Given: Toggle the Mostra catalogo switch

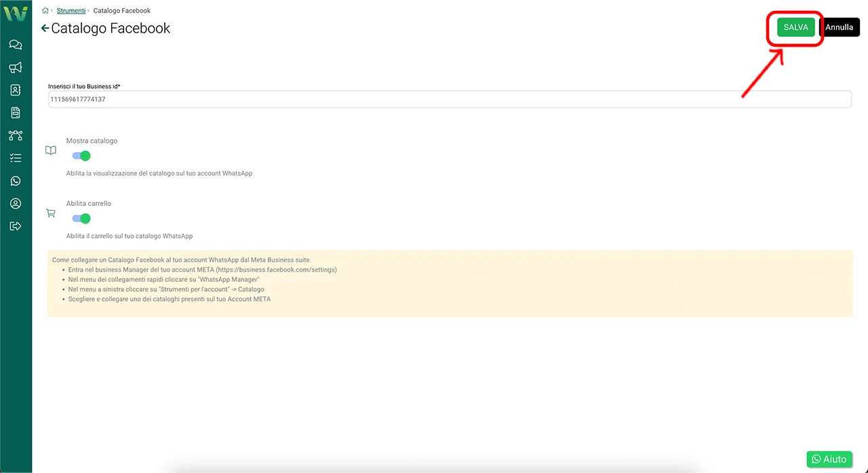Looking at the screenshot, I should (81, 156).
